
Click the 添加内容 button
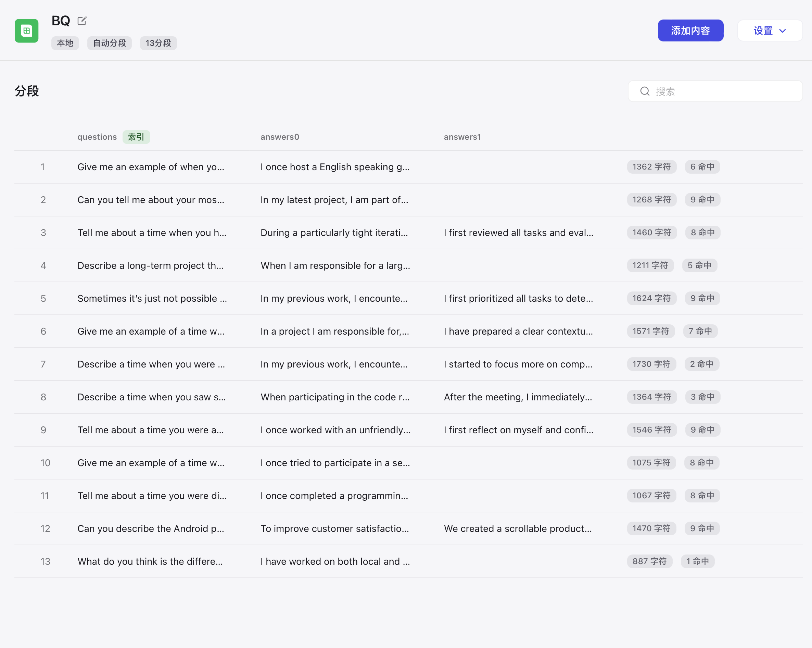(690, 30)
